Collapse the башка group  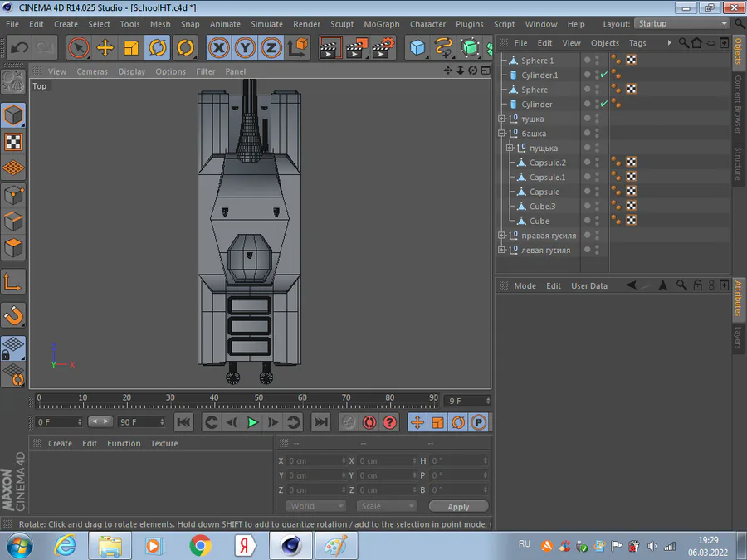502,134
